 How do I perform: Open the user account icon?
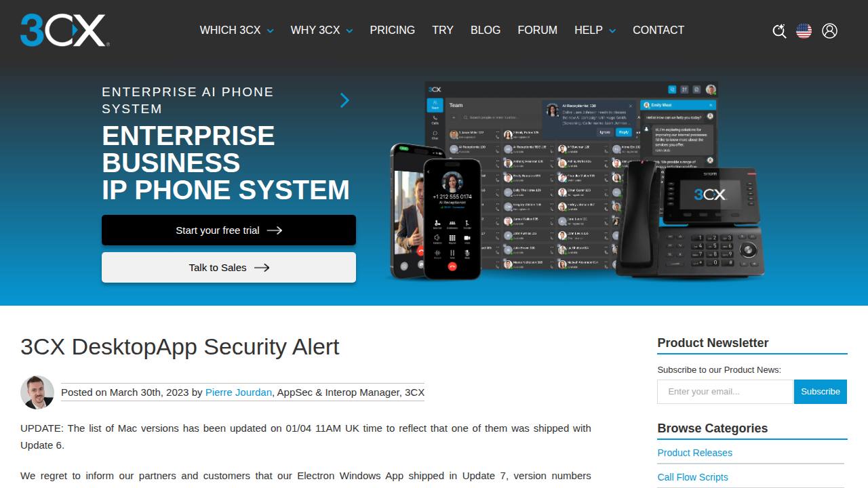tap(829, 30)
